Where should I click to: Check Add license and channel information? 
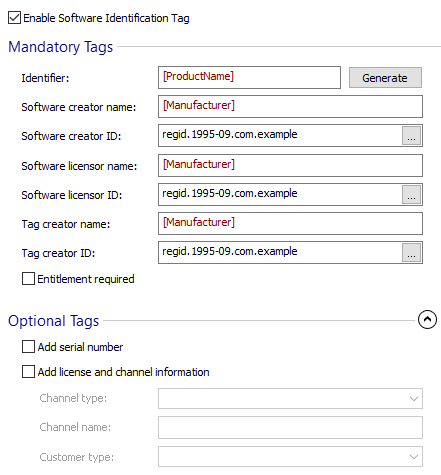point(28,372)
